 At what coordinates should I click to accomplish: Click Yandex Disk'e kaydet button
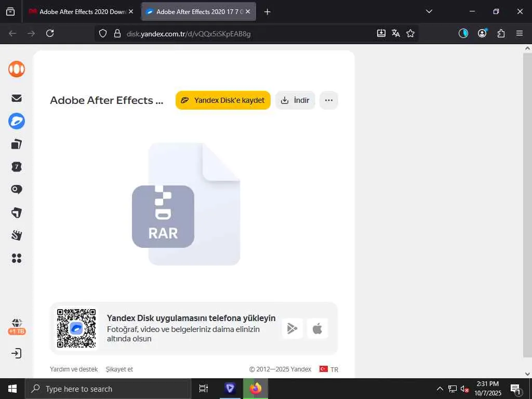coord(223,100)
